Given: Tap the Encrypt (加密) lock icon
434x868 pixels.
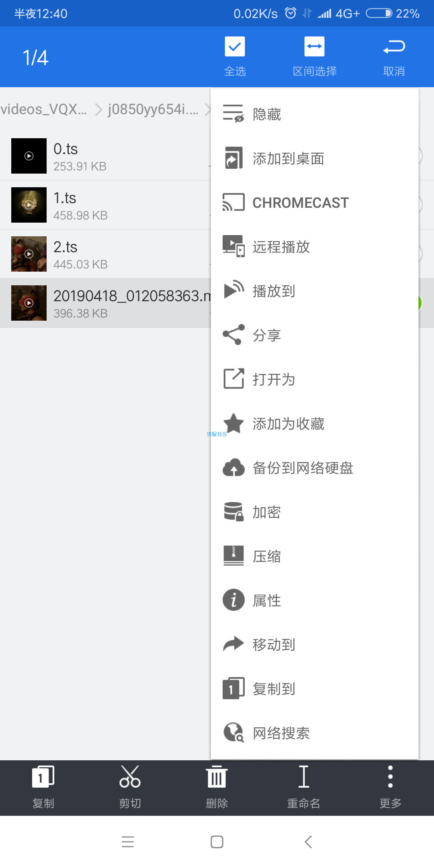Looking at the screenshot, I should click(233, 512).
